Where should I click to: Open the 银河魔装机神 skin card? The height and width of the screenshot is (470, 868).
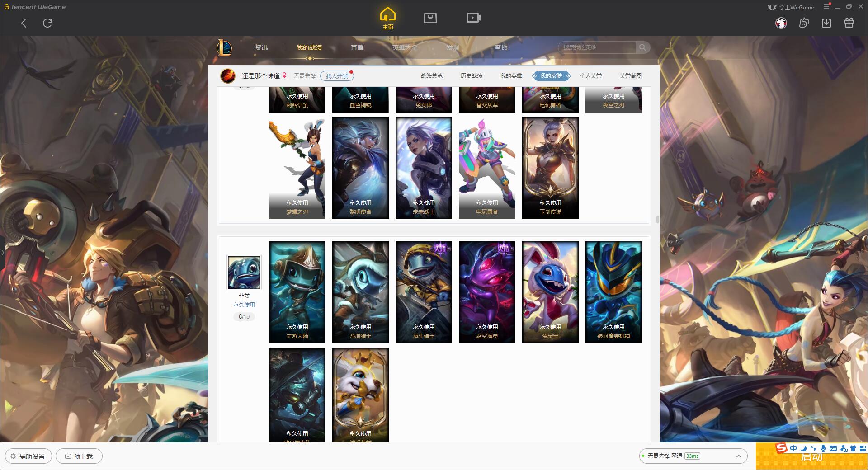pos(613,292)
